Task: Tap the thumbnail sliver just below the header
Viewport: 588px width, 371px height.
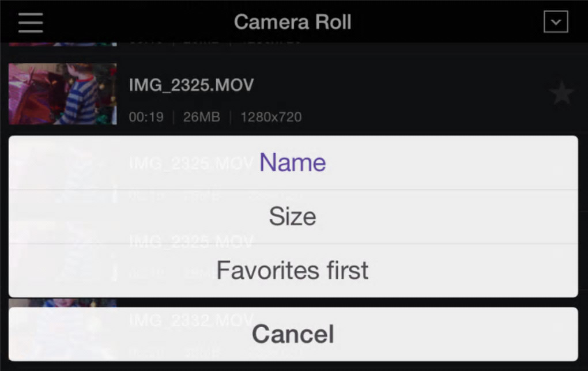Action: (x=62, y=43)
